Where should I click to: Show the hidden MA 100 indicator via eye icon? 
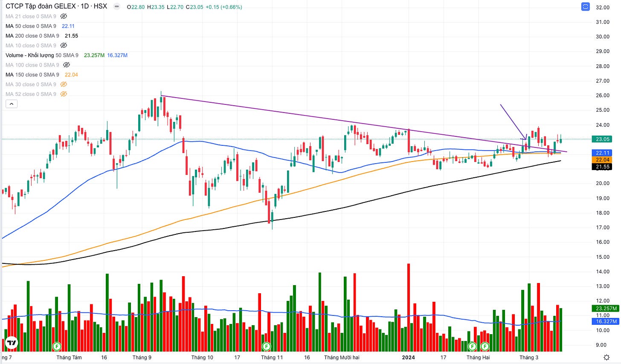[x=66, y=65]
